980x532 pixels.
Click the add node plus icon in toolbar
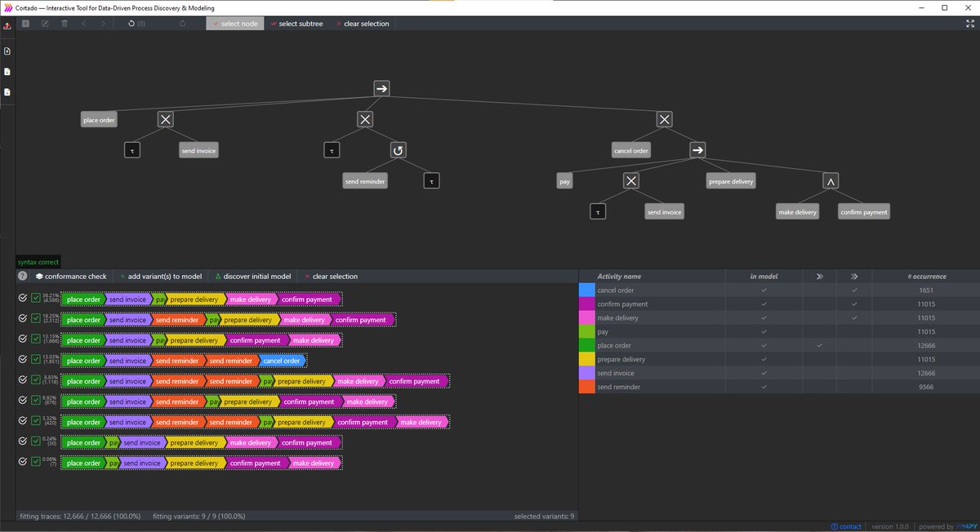click(x=26, y=24)
